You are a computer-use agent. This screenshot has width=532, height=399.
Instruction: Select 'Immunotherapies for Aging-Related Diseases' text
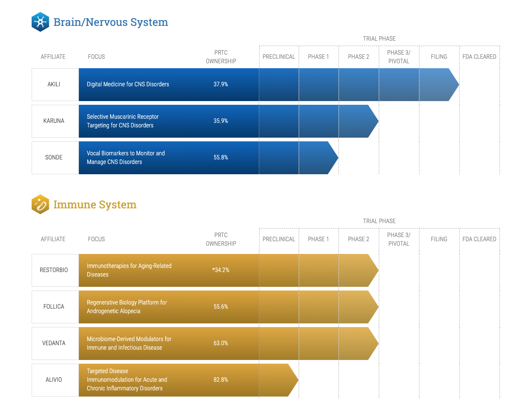tap(129, 270)
